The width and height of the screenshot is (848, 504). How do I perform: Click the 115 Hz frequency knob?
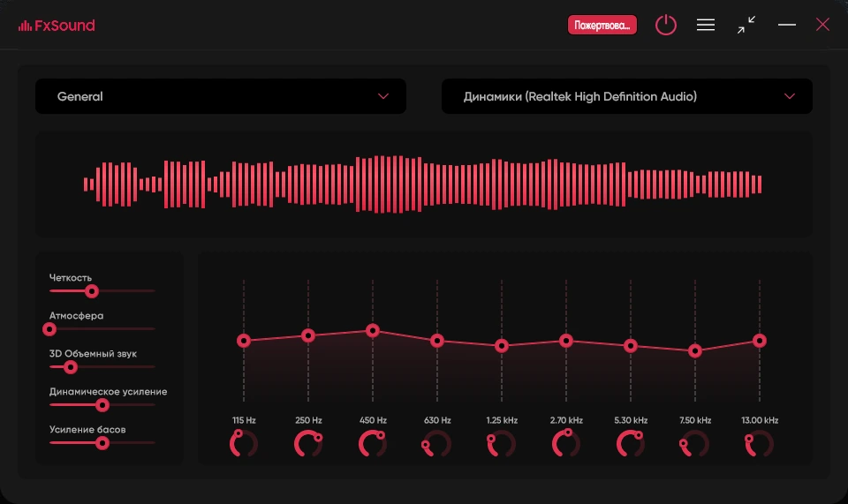(244, 443)
